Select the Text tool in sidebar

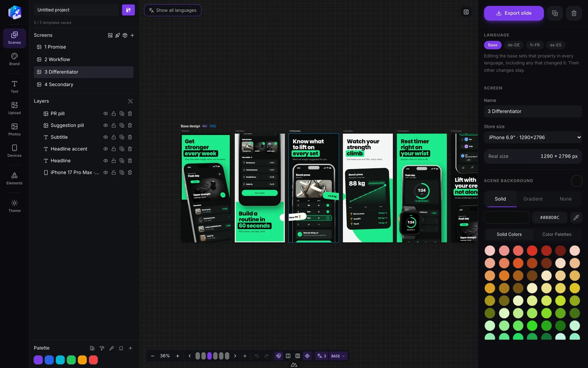[x=14, y=87]
